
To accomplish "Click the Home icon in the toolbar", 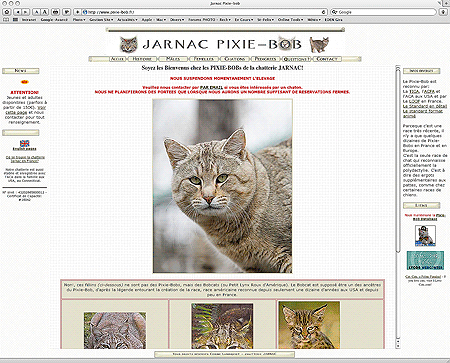I will 7,12.
